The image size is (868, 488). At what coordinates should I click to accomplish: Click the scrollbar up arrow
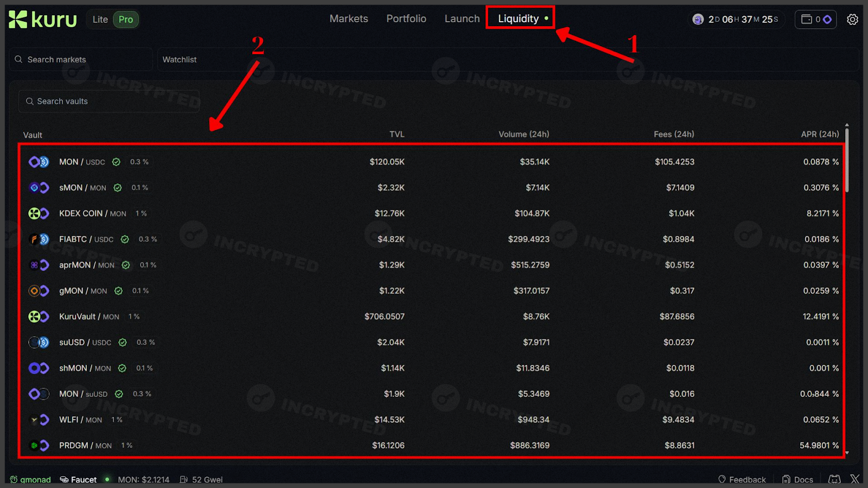pyautogui.click(x=847, y=125)
